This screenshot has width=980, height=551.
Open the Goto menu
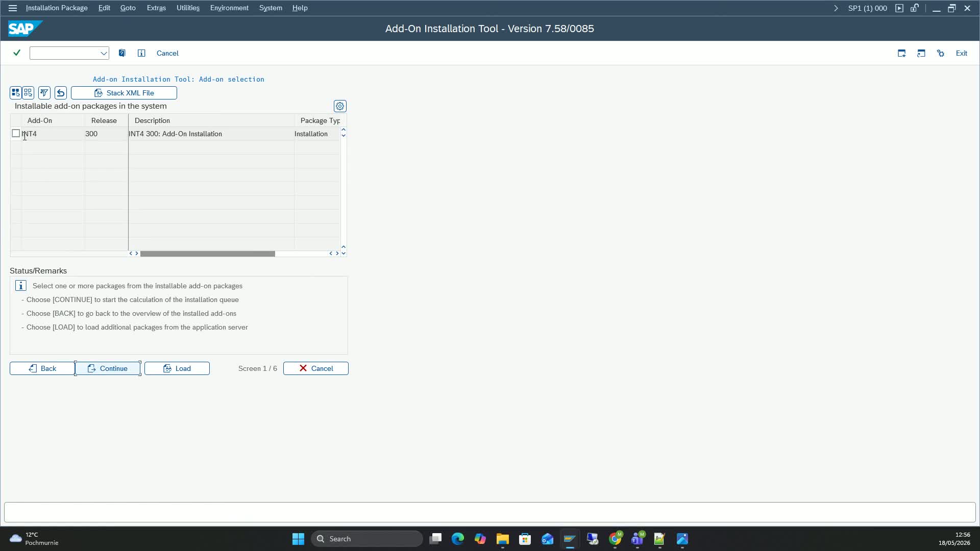pos(128,8)
